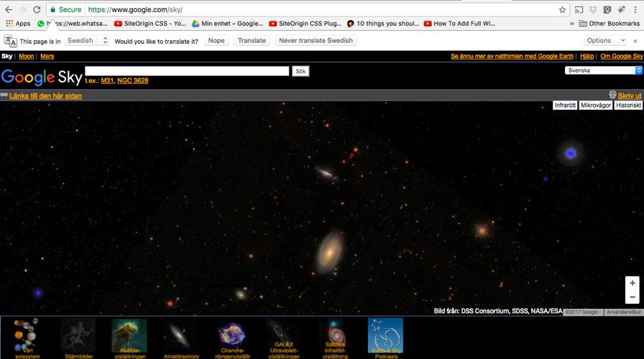
Task: Search example NGC 3628 link
Action: (x=133, y=80)
